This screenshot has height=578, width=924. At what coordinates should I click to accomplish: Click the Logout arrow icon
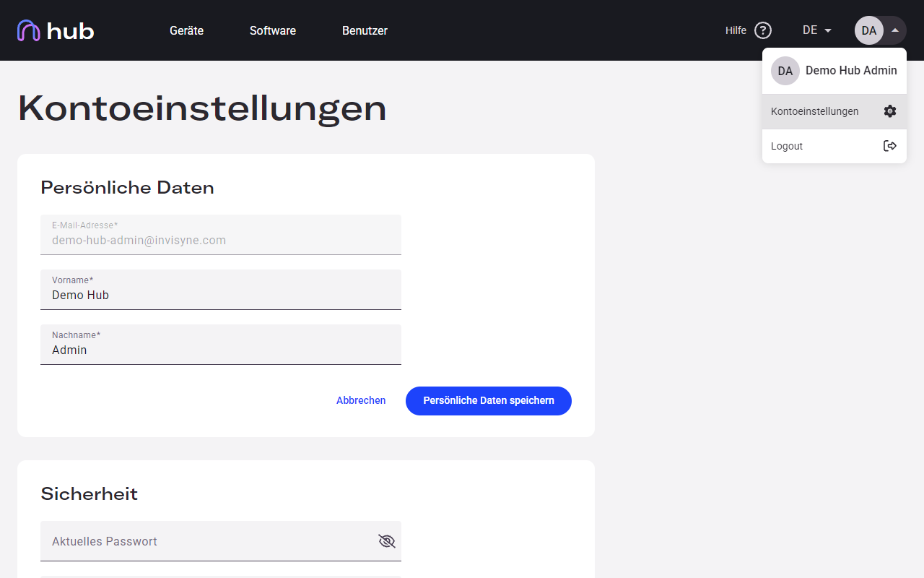click(890, 146)
